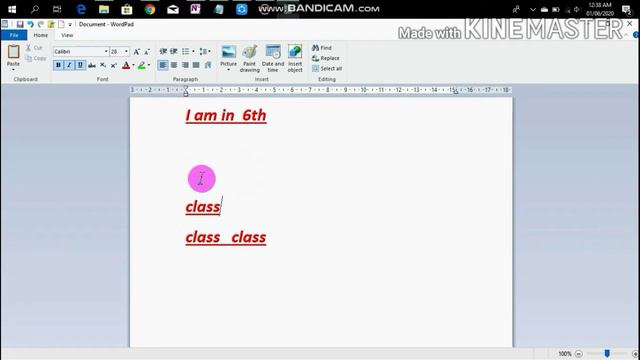Viewport: 640px width, 360px height.
Task: Expand the highlight color dropdown arrow
Action: point(149,65)
